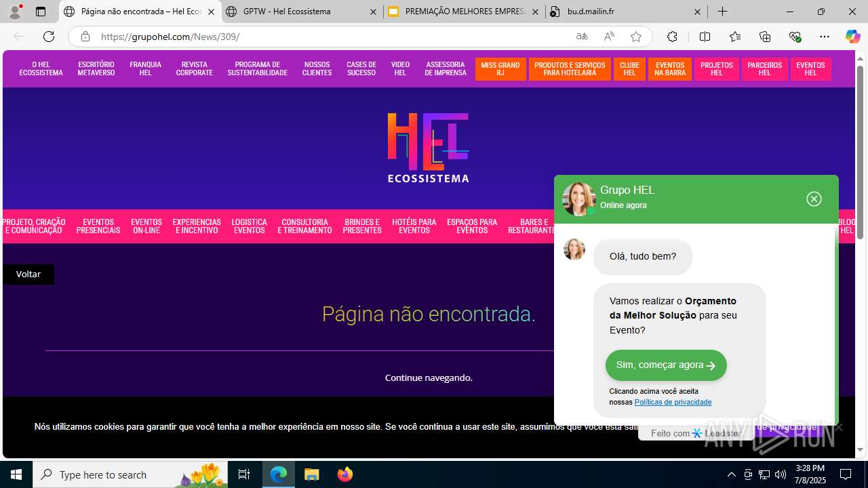Launch Firefox from the taskbar
Screen dimensions: 868x488
[x=345, y=474]
